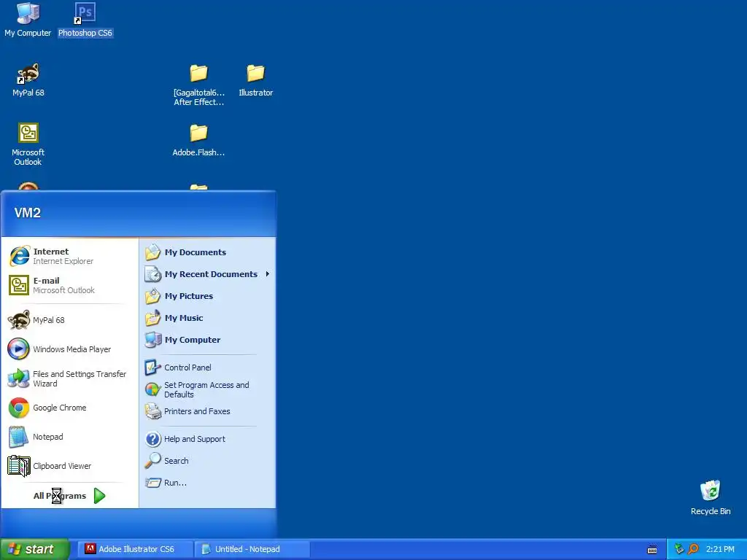Launch Google Chrome from the Start menu
747x560 pixels.
tap(70, 408)
